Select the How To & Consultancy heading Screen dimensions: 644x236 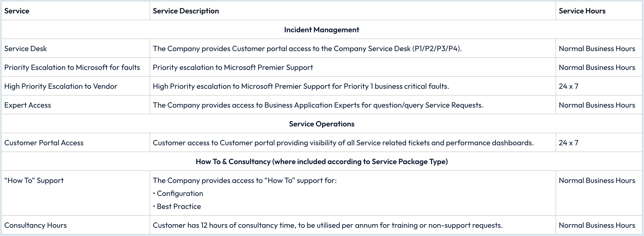tap(322, 162)
